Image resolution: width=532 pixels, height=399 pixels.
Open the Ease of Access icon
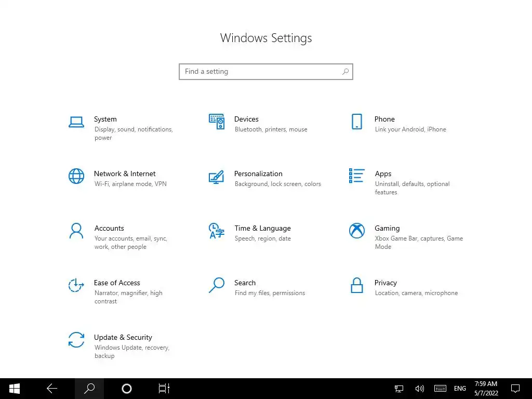[x=76, y=285]
